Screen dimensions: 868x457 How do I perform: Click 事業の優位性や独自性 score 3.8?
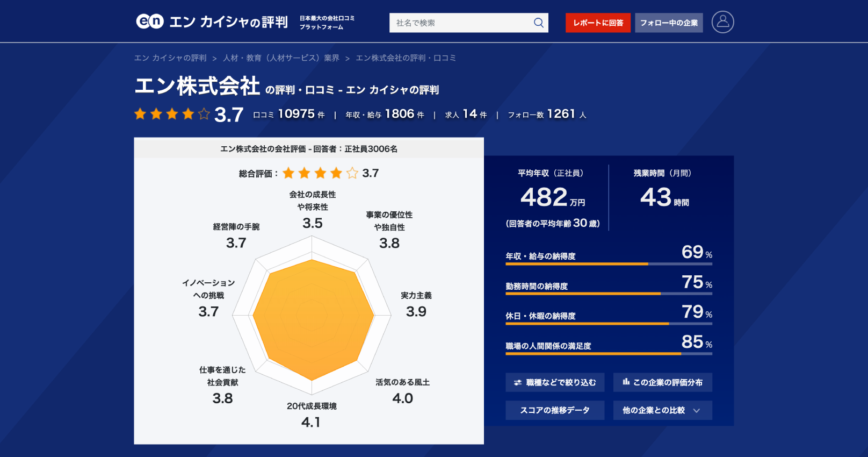pos(389,243)
